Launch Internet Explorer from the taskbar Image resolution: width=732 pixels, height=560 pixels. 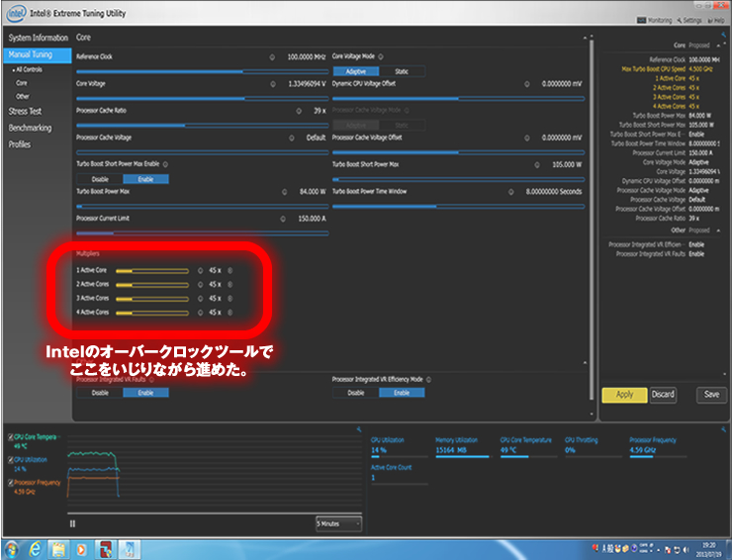point(35,548)
